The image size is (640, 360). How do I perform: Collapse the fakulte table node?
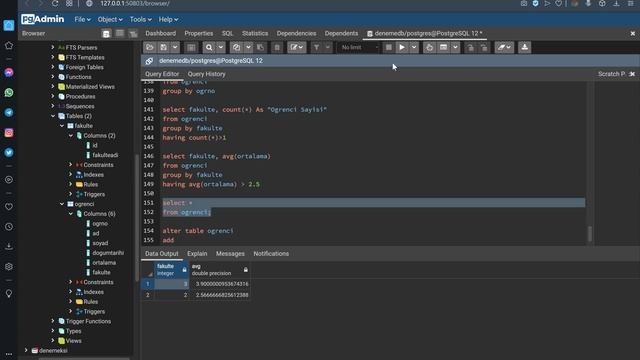point(62,126)
